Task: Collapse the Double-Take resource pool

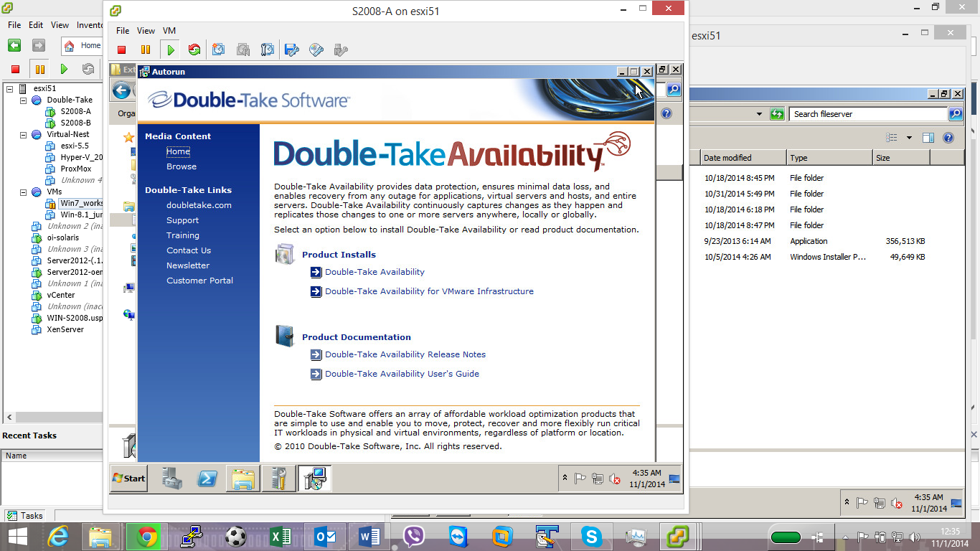Action: 23,100
